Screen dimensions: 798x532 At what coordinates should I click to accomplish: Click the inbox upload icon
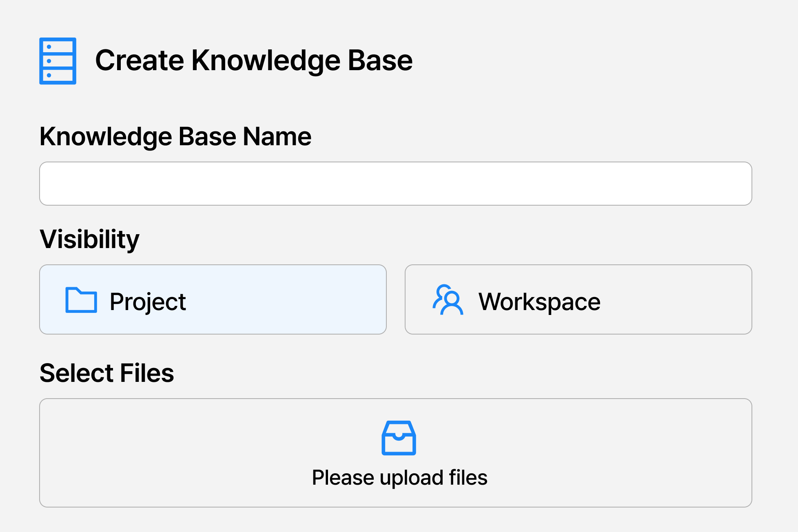click(x=399, y=438)
